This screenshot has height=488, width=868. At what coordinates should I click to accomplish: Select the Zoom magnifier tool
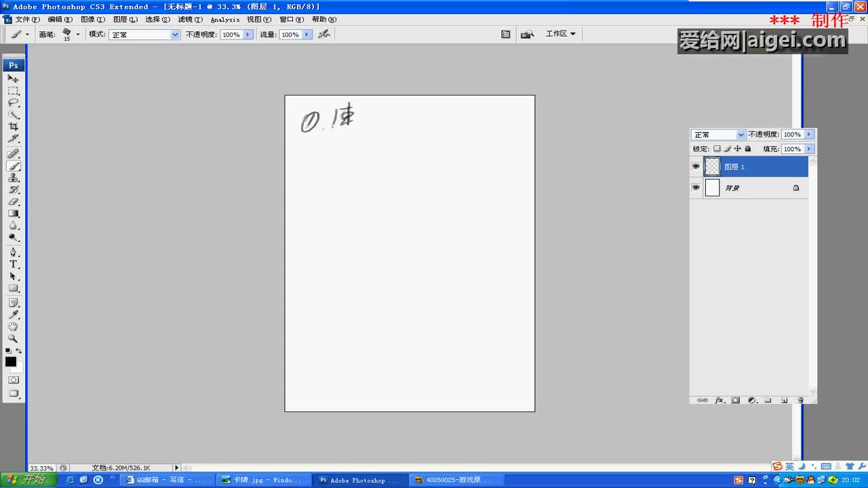(x=14, y=338)
